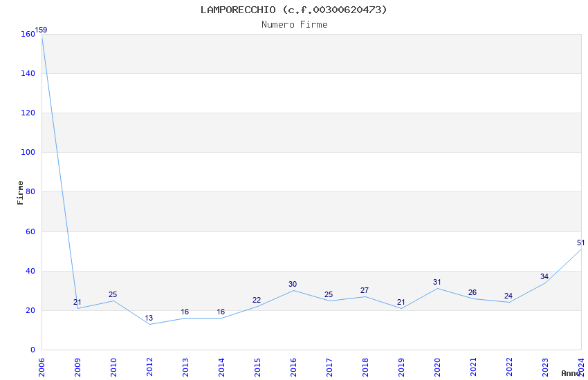Click the data value 13

pos(149,319)
